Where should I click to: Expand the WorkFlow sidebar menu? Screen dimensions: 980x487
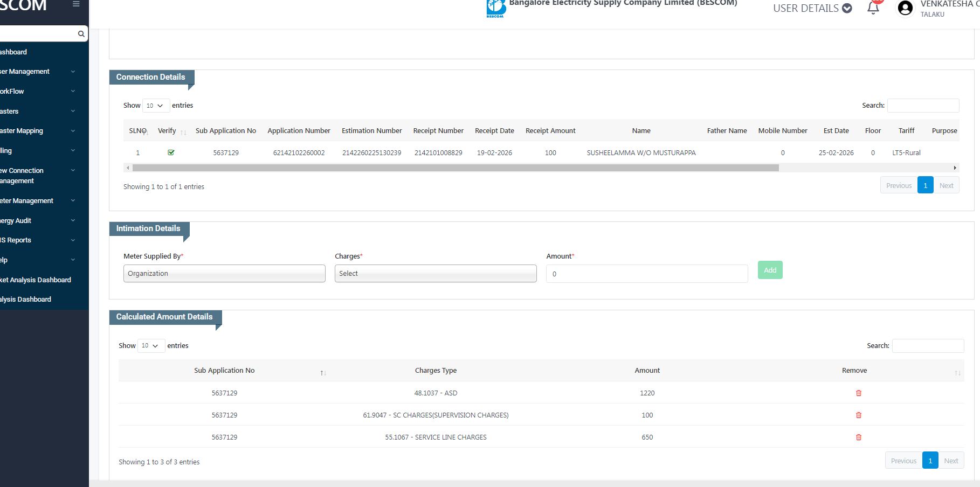click(x=38, y=92)
